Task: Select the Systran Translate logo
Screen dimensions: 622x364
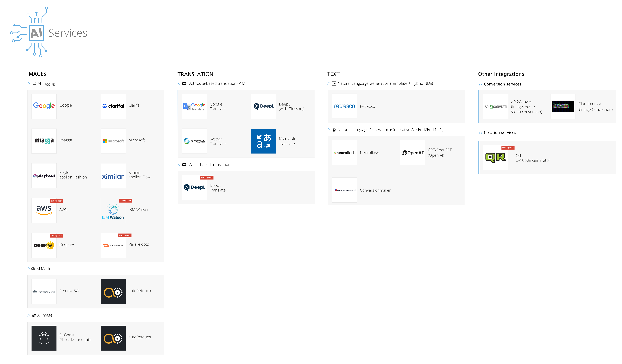Action: [194, 141]
